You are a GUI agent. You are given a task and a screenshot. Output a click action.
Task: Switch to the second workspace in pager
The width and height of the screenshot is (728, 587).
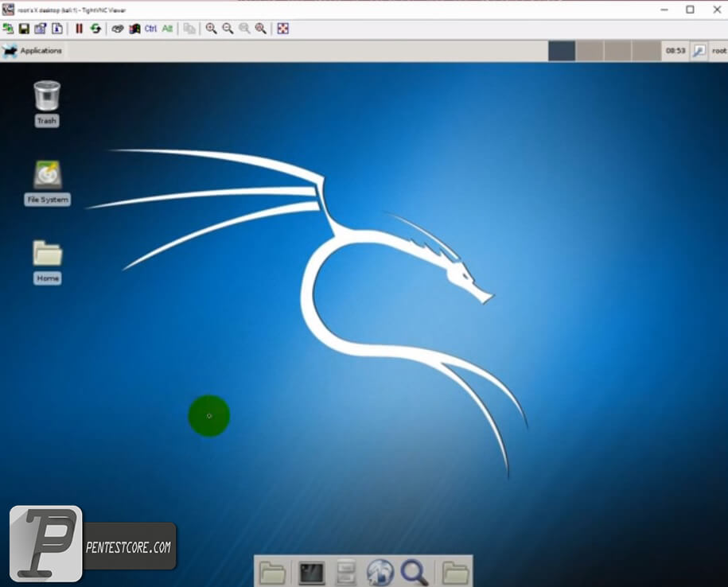point(590,51)
